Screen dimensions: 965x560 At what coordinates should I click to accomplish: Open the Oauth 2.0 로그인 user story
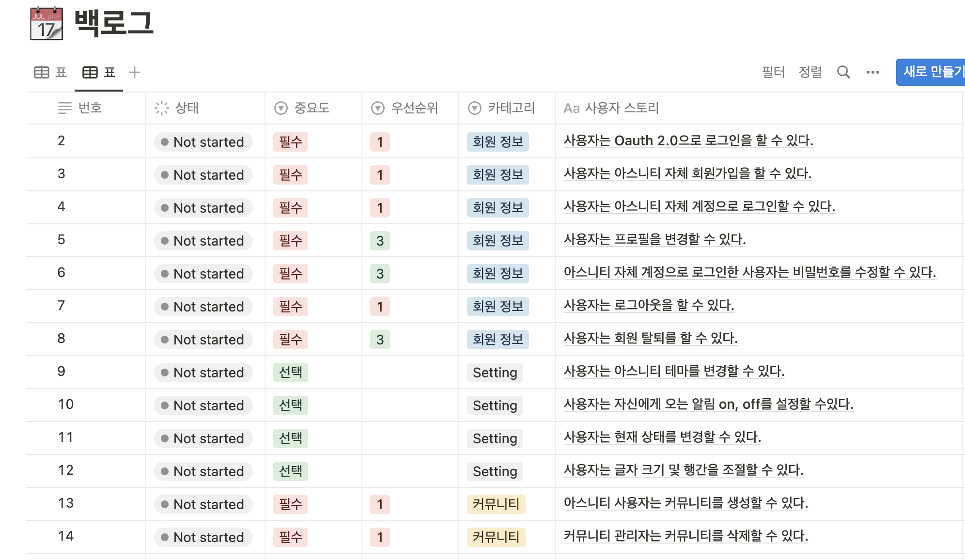pos(688,140)
